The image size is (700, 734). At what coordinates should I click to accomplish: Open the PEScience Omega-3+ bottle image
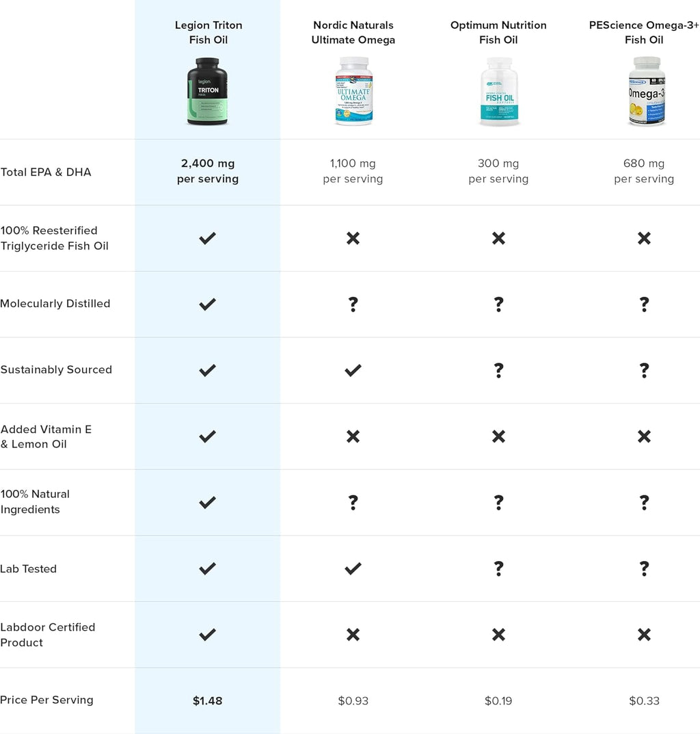tap(647, 91)
